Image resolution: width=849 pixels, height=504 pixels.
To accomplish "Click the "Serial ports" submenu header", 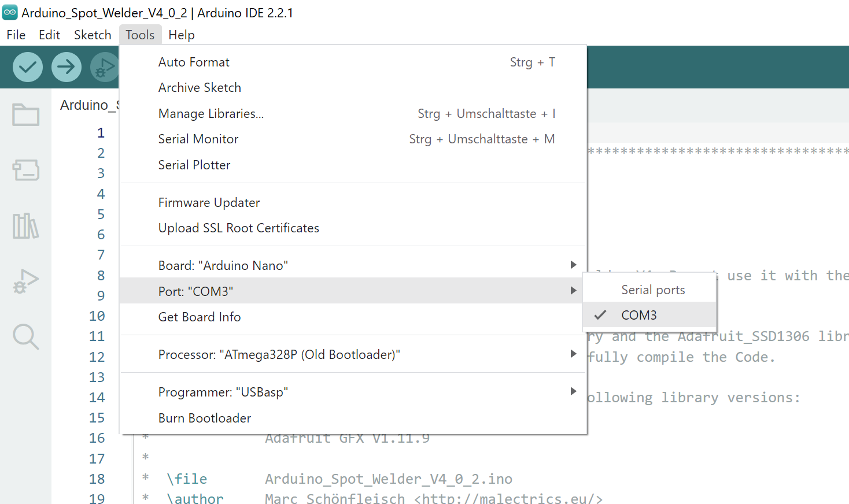I will 653,290.
